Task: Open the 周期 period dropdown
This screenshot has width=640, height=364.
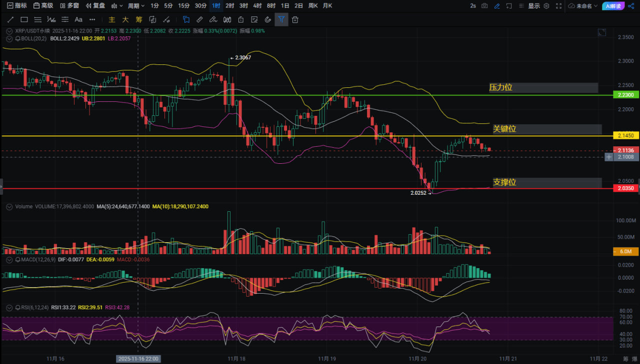Action: point(136,6)
